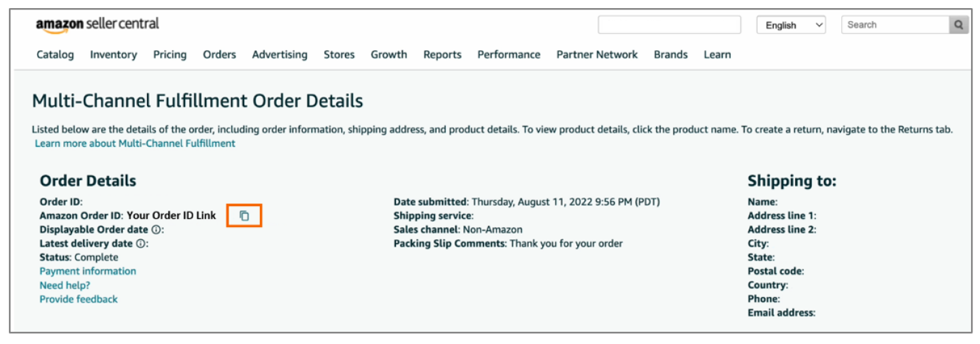This screenshot has width=980, height=344.
Task: Click the Address line 2 label
Action: pyautogui.click(x=782, y=230)
